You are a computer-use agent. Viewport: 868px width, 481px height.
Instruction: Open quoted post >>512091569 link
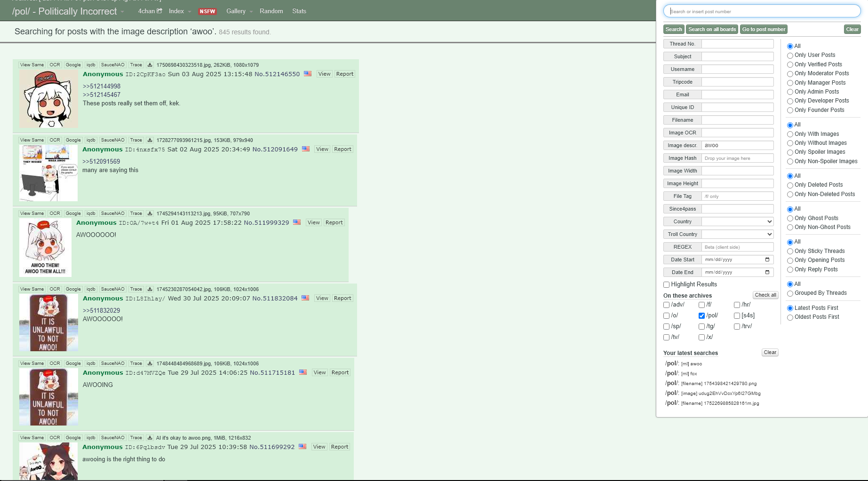(x=101, y=161)
